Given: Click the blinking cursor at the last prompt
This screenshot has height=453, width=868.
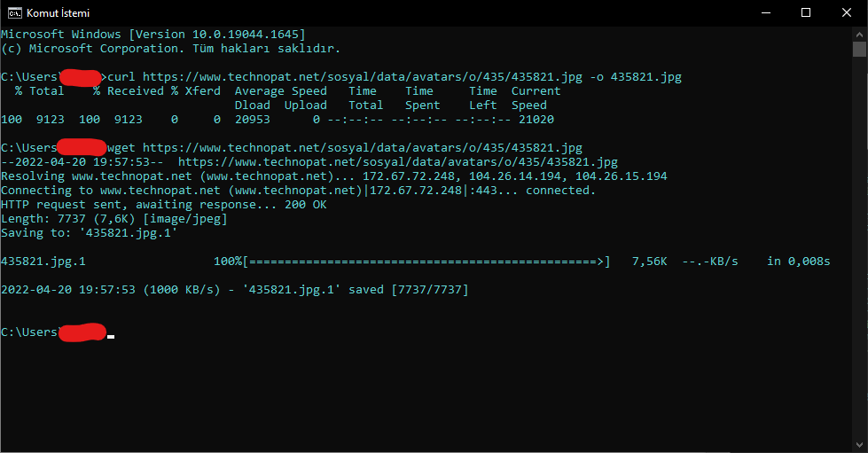Looking at the screenshot, I should (x=111, y=337).
